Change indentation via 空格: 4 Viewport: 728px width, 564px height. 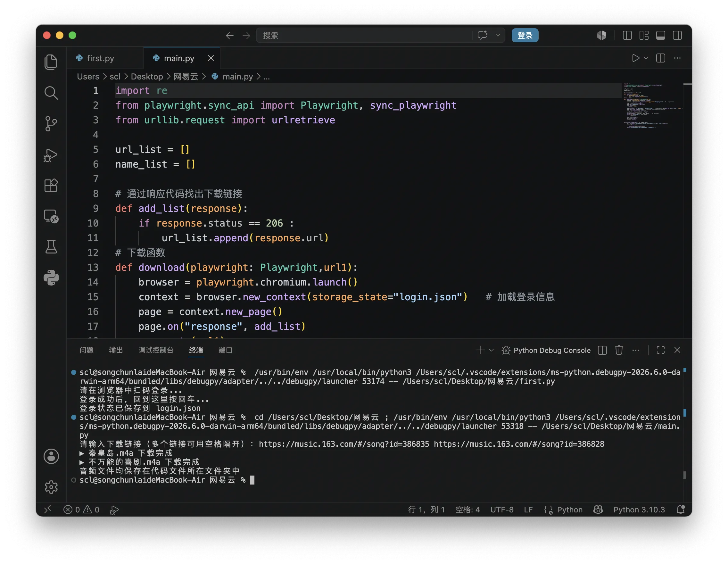(468, 509)
